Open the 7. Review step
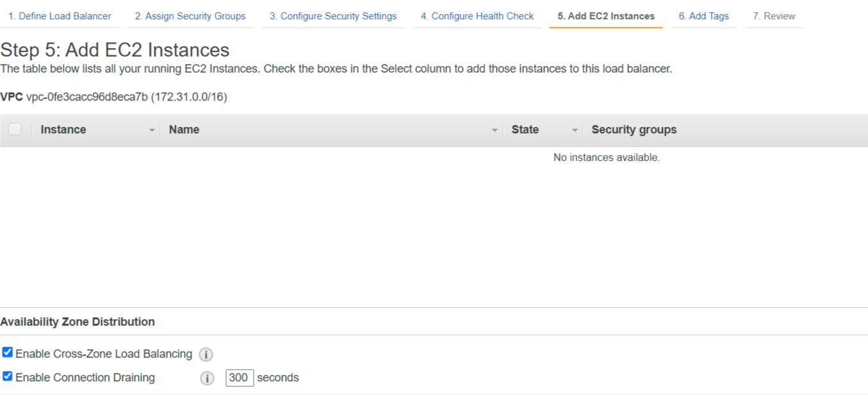The image size is (868, 414). coord(774,16)
